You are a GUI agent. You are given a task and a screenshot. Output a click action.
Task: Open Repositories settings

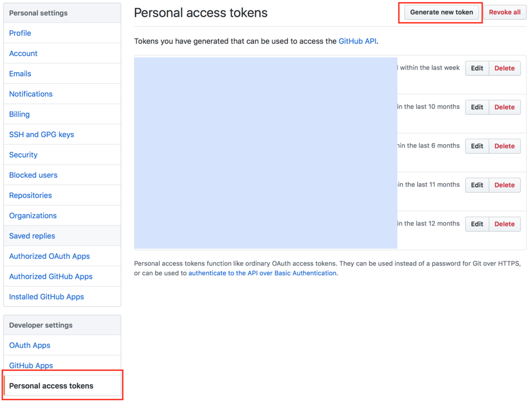click(x=30, y=195)
